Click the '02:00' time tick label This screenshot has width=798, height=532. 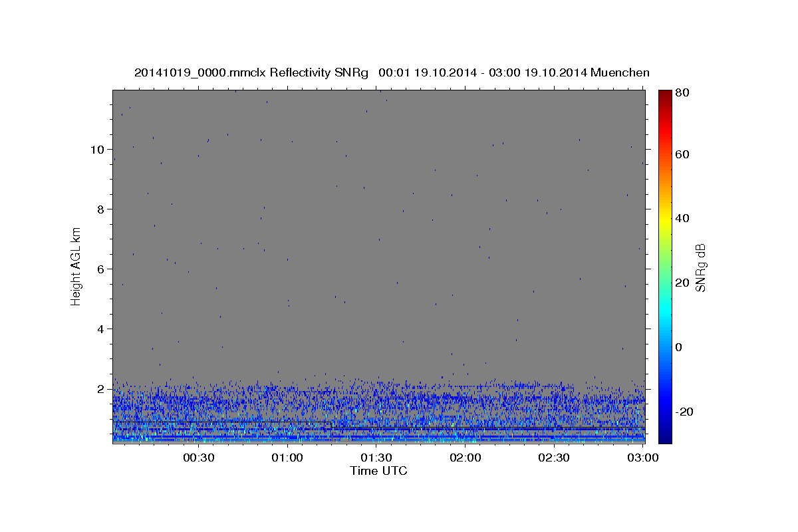click(465, 458)
